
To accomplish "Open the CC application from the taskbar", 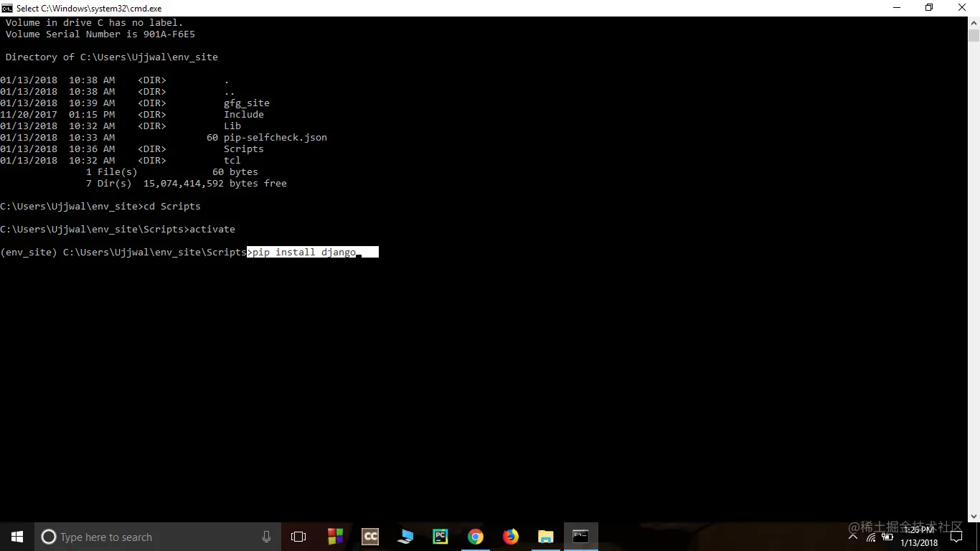I will [x=370, y=537].
